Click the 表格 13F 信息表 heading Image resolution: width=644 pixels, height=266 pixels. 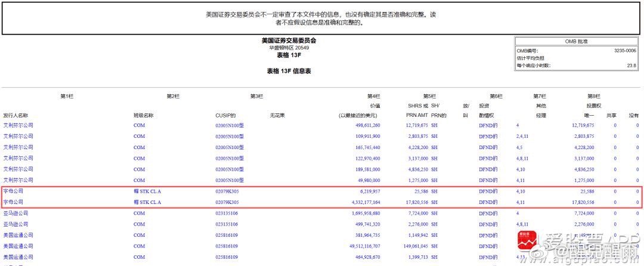pos(289,71)
